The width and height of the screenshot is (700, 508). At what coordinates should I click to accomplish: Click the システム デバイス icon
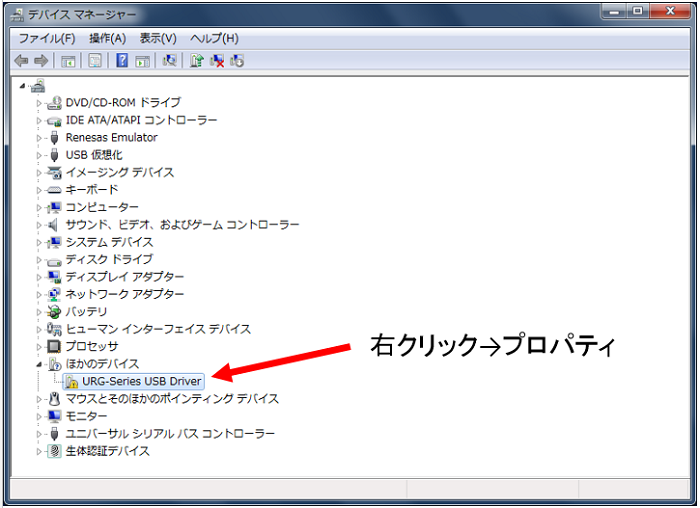pos(54,242)
